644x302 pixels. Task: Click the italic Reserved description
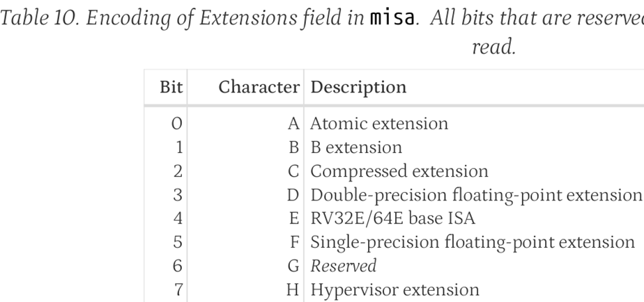tap(344, 266)
